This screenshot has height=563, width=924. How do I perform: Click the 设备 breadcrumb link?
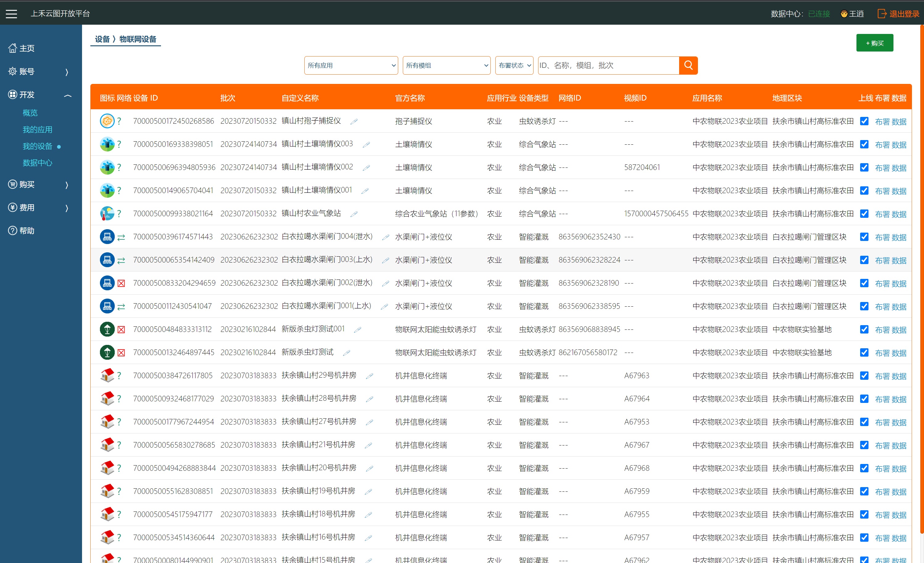coord(102,39)
